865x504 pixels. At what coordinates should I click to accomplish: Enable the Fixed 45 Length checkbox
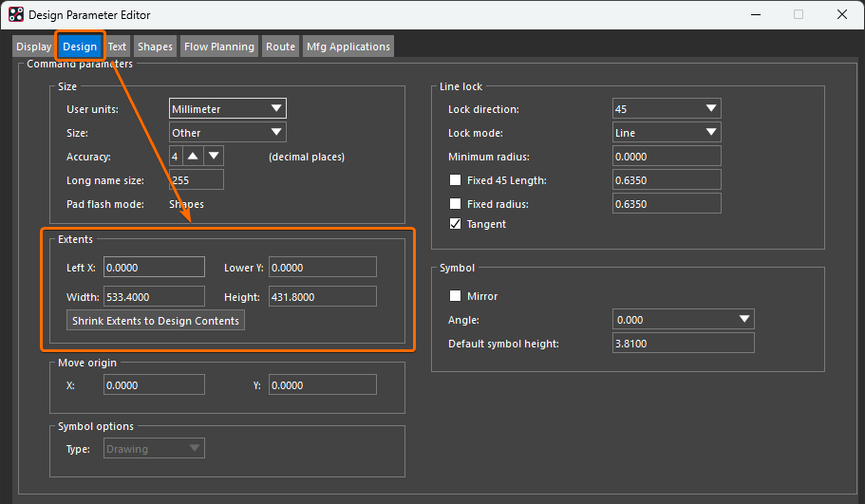coord(456,180)
